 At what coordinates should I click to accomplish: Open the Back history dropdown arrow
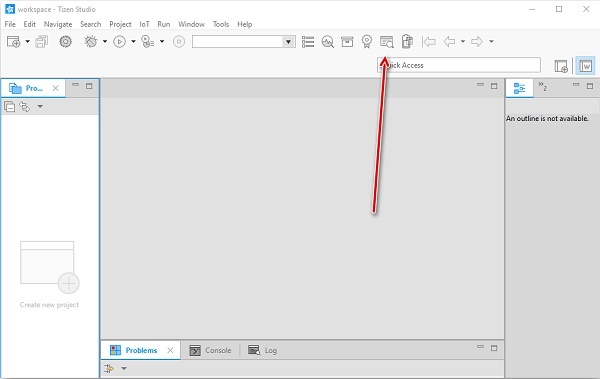[463, 41]
